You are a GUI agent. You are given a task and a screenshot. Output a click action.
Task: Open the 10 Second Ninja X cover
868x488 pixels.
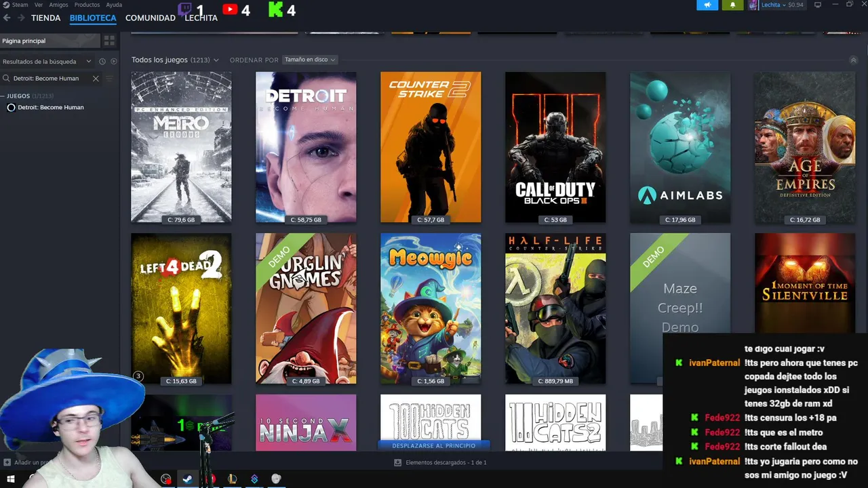click(306, 423)
